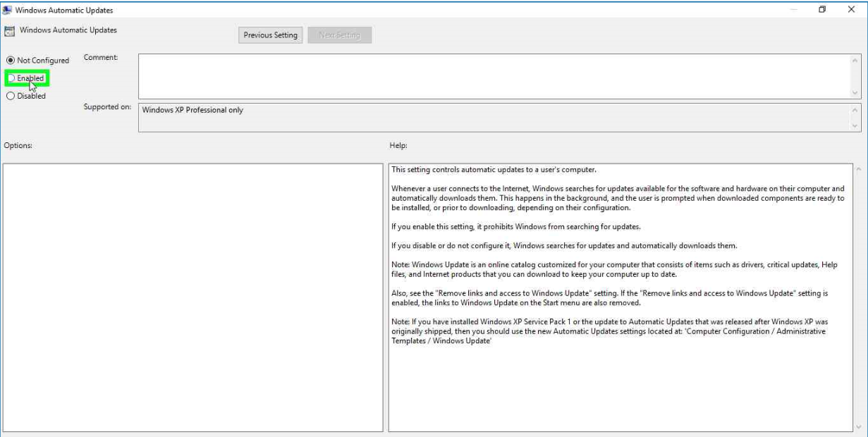Click the Help pane scroll up arrow
Image resolution: width=868 pixels, height=437 pixels.
pos(858,170)
